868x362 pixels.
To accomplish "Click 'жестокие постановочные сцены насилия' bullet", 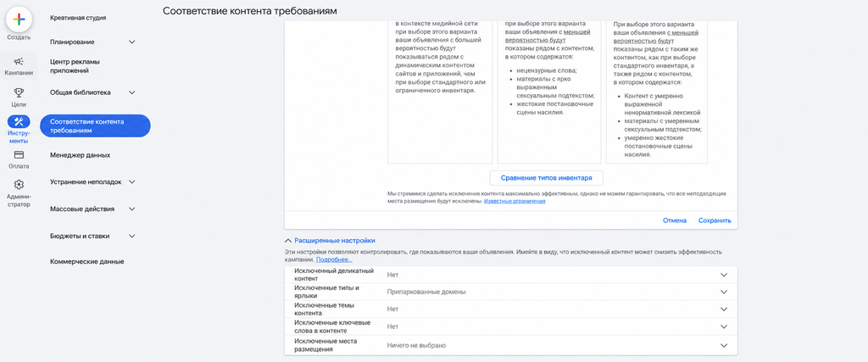I will 554,108.
